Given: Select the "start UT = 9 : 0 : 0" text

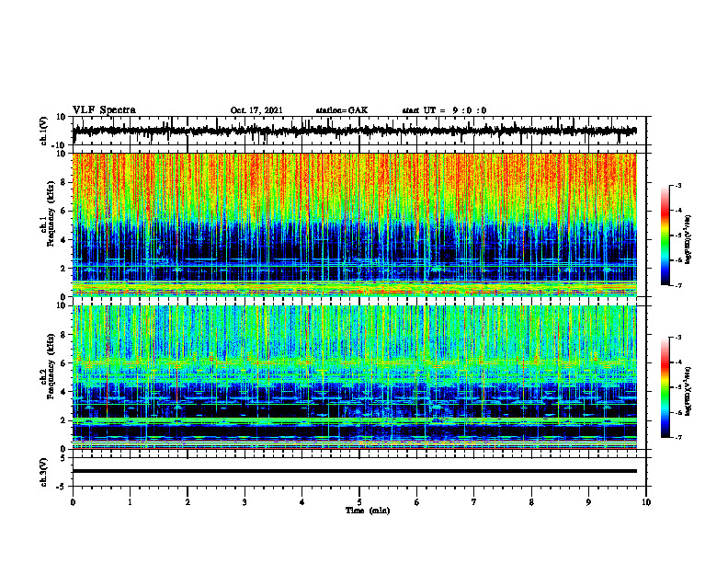Looking at the screenshot, I should (x=444, y=110).
